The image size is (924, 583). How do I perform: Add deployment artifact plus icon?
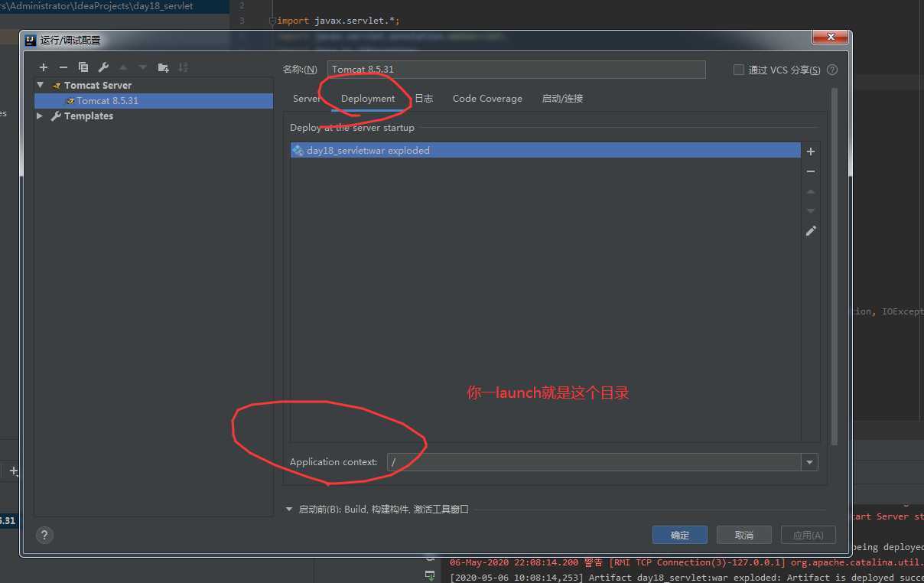(x=811, y=151)
